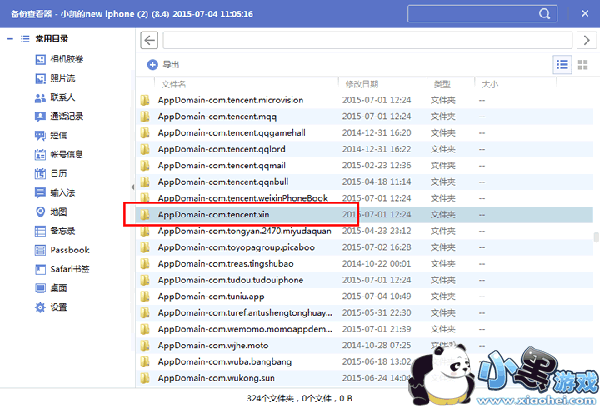Collapse the common directory tree

click(10, 39)
